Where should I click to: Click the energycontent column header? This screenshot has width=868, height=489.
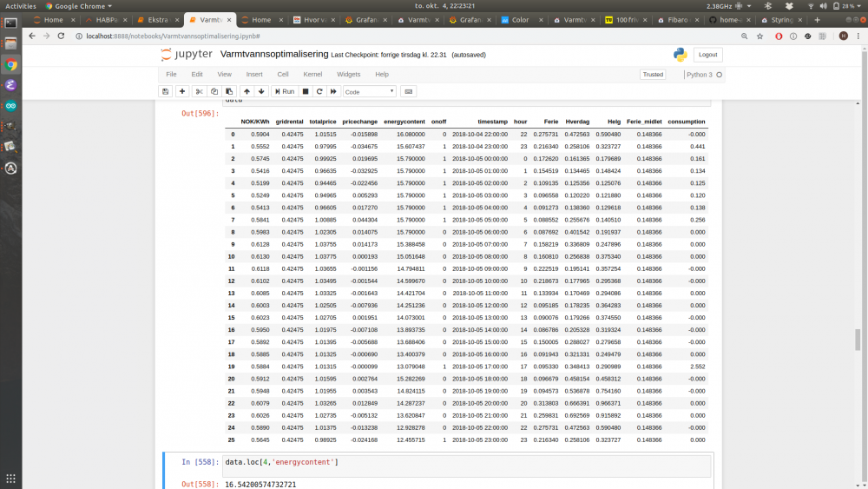pyautogui.click(x=404, y=122)
